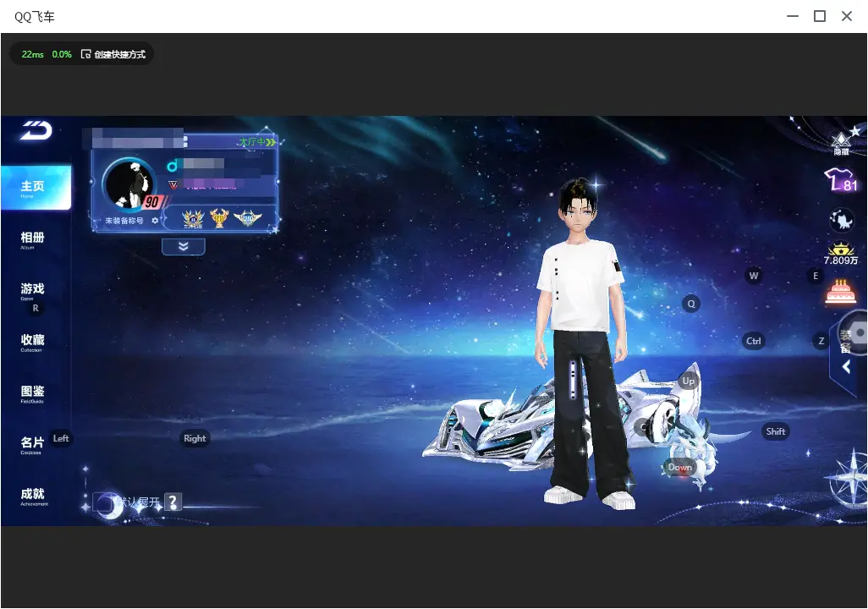This screenshot has width=868, height=609.
Task: Click the R key overlay under 游戏
Action: click(36, 309)
